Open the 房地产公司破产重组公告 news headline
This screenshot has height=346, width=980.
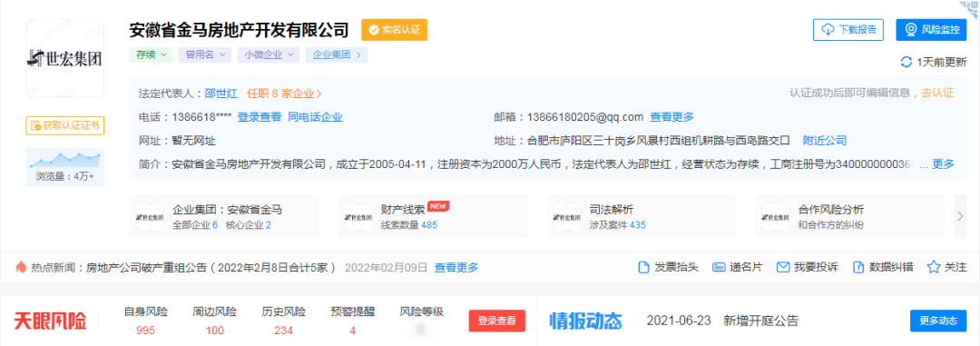(211, 268)
